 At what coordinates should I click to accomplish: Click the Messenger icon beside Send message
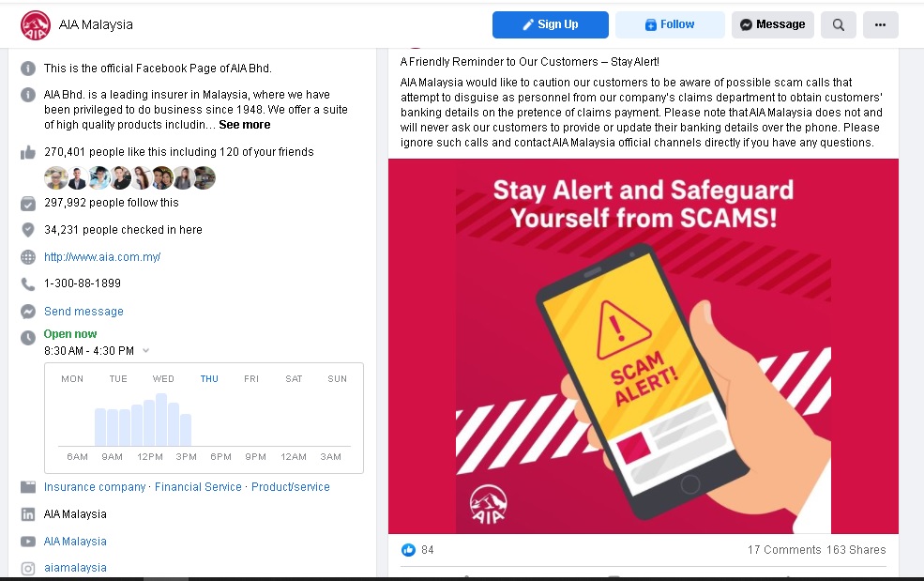[28, 312]
